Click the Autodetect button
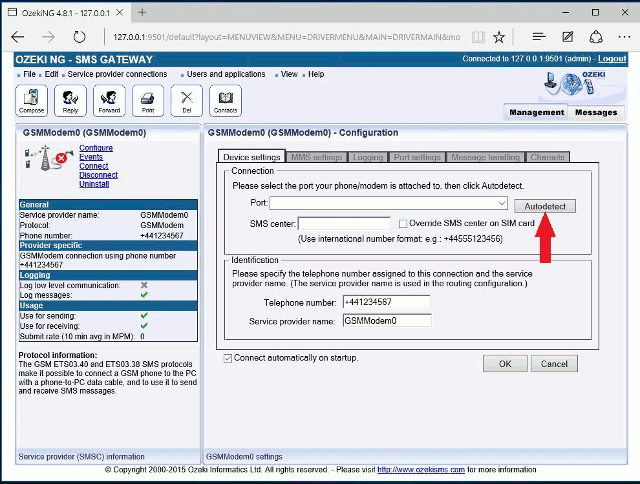 545,206
